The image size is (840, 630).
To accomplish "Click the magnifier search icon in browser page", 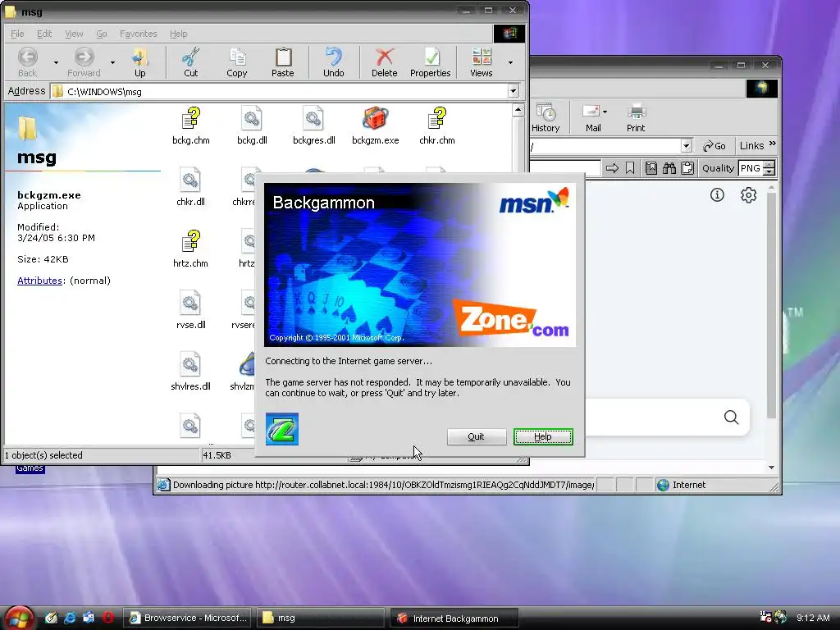I will pos(731,417).
